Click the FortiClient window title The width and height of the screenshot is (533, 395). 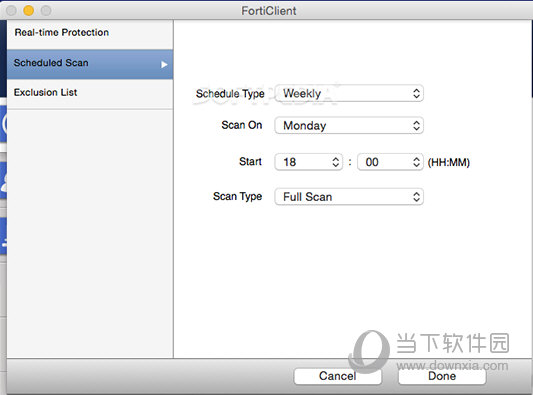click(269, 11)
